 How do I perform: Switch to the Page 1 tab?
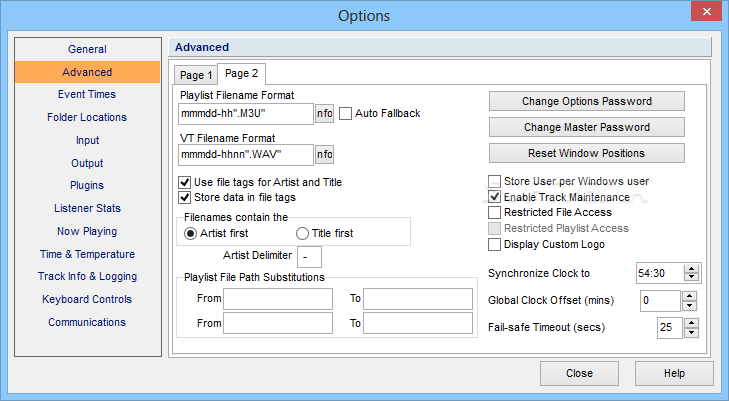click(x=196, y=75)
